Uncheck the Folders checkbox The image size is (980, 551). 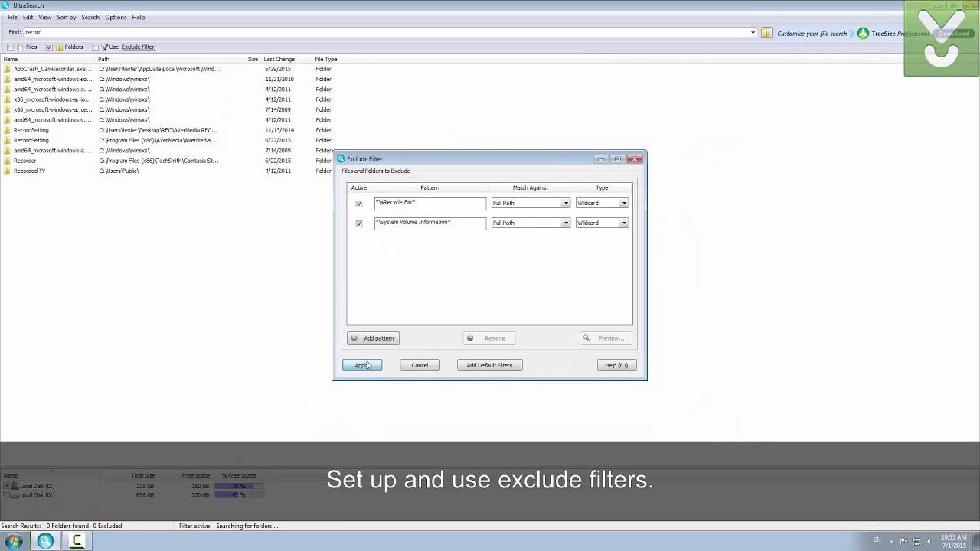(49, 47)
